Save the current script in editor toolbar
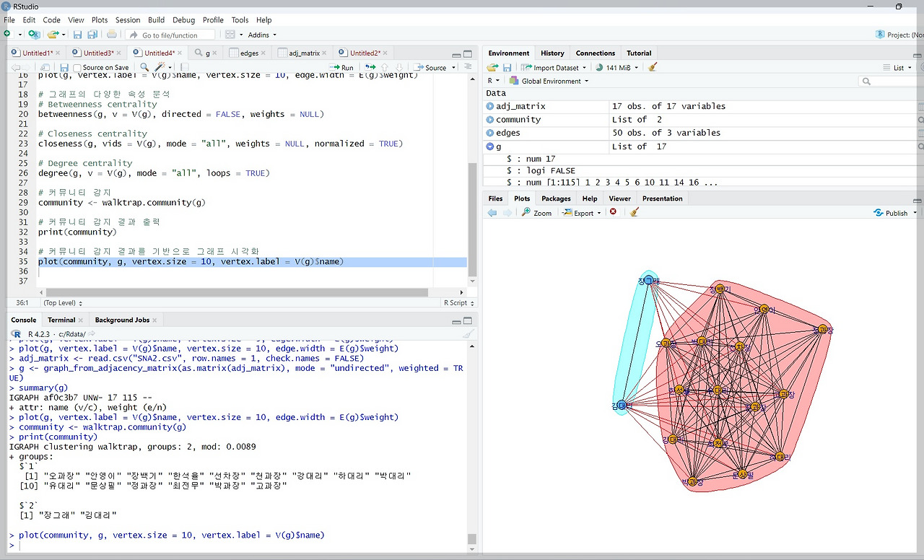Viewport: 924px width, 560px height. 64,68
